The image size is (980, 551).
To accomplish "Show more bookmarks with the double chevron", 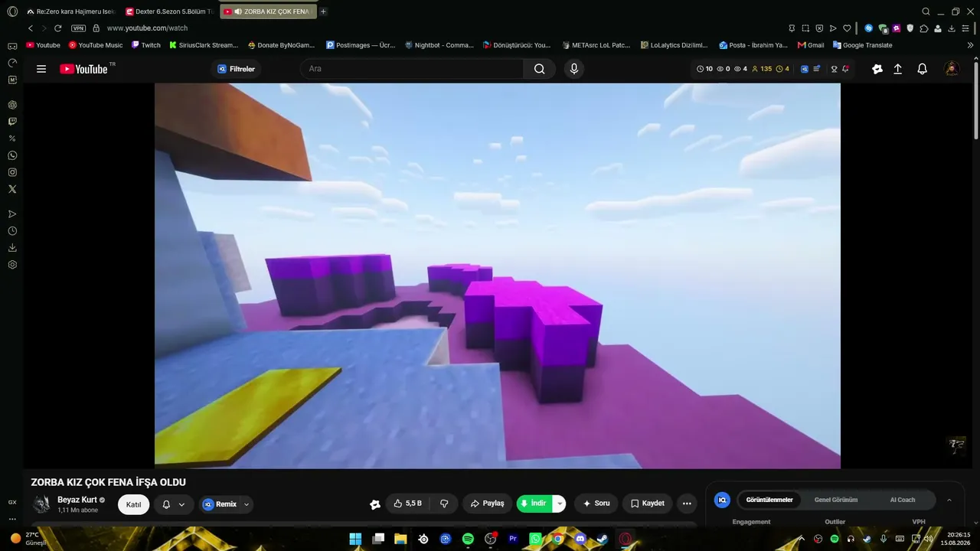I will (x=971, y=45).
